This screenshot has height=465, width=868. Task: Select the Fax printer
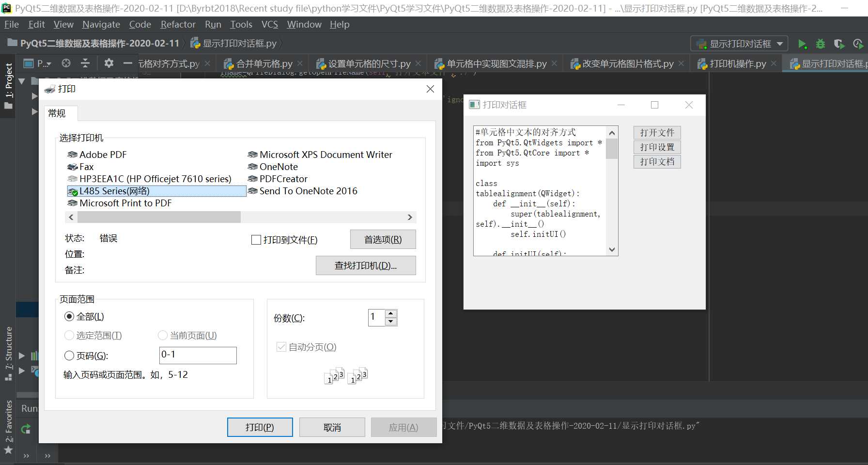tap(80, 167)
